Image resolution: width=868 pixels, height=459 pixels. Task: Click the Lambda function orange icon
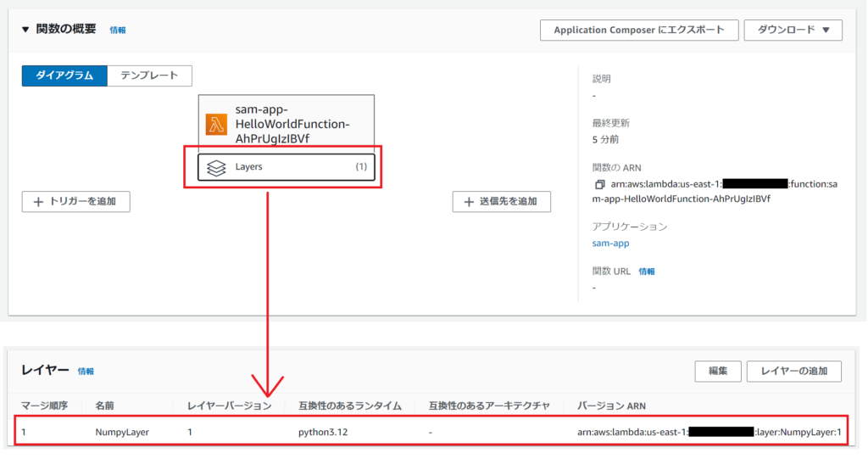[x=216, y=124]
